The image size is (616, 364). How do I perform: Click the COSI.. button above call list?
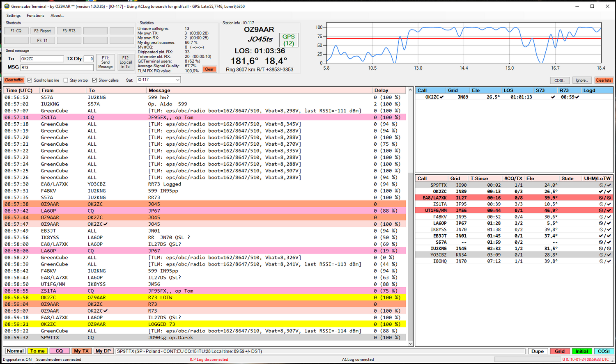coord(560,80)
